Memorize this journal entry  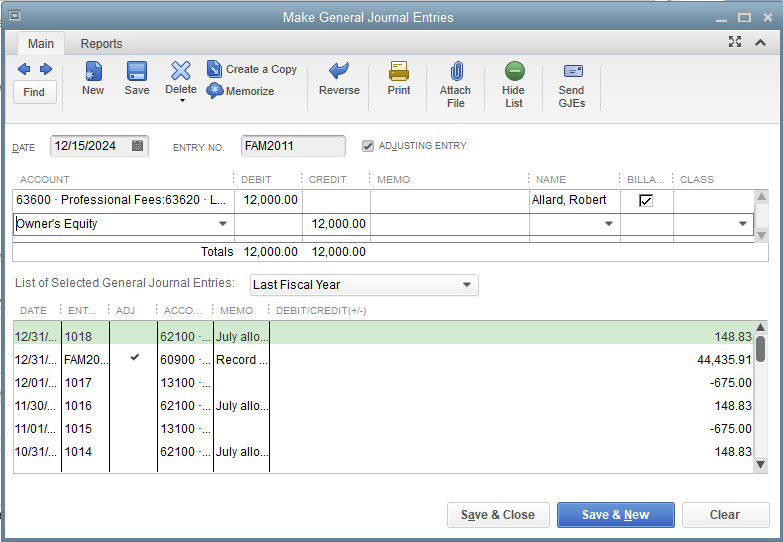(240, 90)
